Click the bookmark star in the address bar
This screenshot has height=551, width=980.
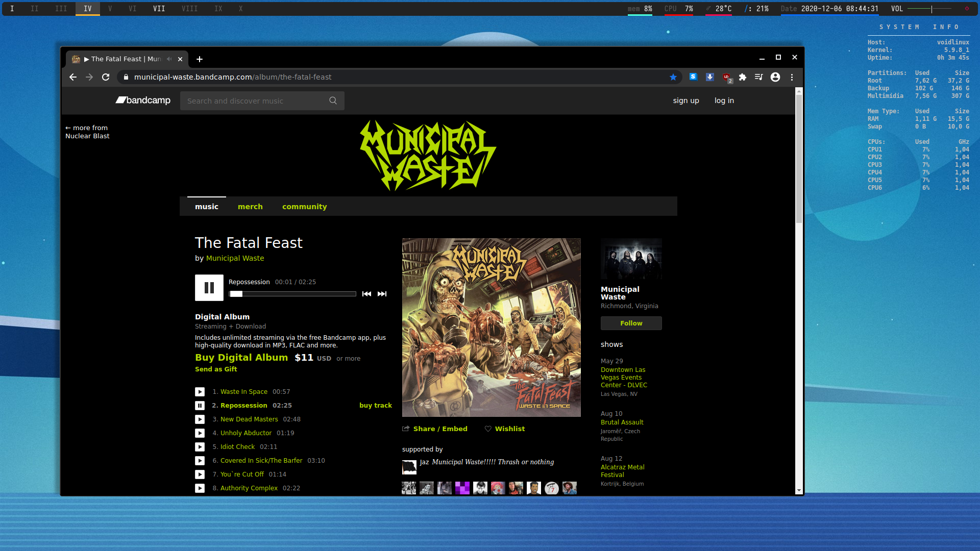(673, 77)
